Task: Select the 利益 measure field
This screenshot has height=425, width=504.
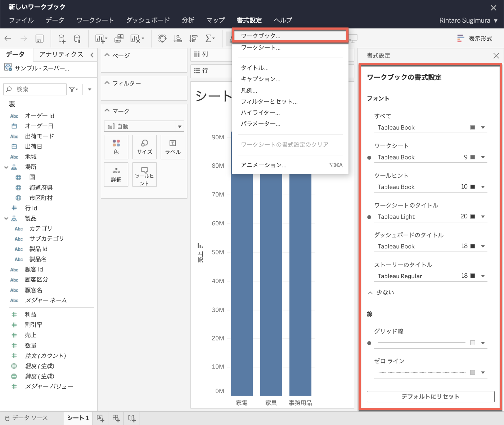Action: pos(31,315)
